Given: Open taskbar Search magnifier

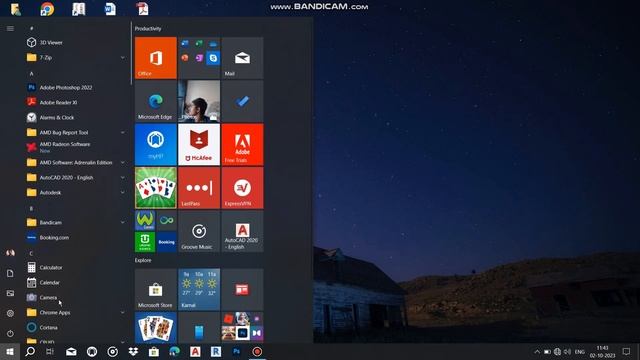Looking at the screenshot, I should coord(30,351).
